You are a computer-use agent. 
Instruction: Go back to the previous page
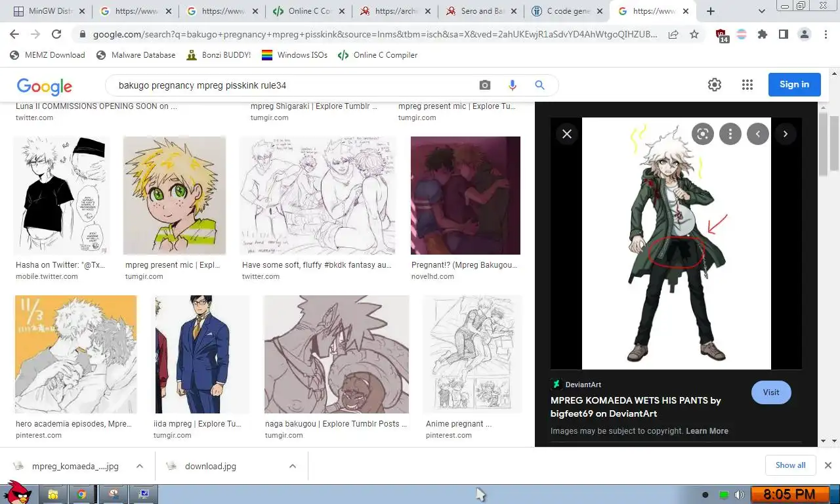pyautogui.click(x=14, y=34)
